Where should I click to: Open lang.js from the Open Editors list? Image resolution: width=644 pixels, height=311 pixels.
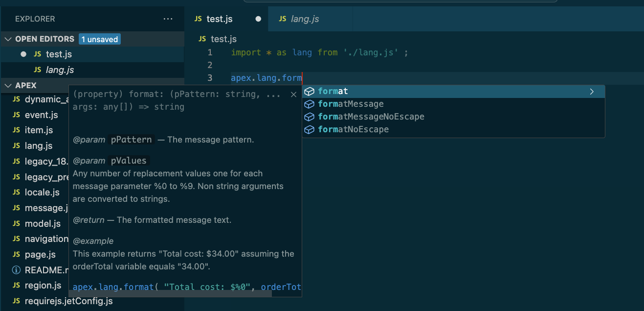60,70
